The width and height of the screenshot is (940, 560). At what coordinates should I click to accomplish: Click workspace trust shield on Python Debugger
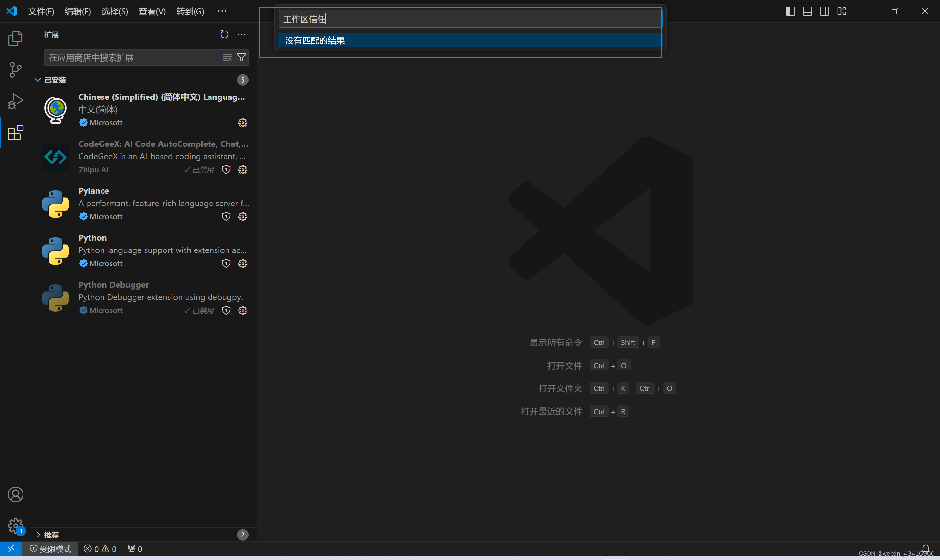pyautogui.click(x=226, y=310)
